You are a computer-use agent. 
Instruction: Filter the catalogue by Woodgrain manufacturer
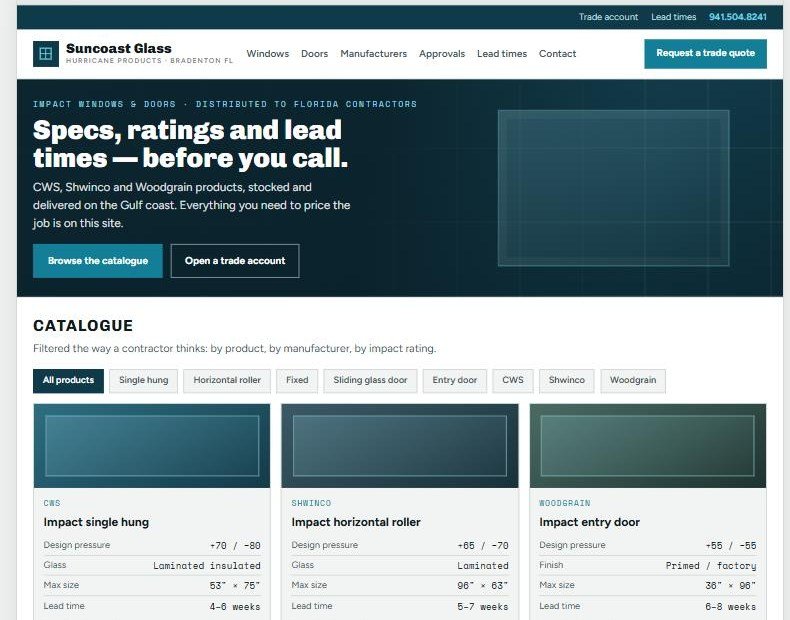(x=633, y=380)
